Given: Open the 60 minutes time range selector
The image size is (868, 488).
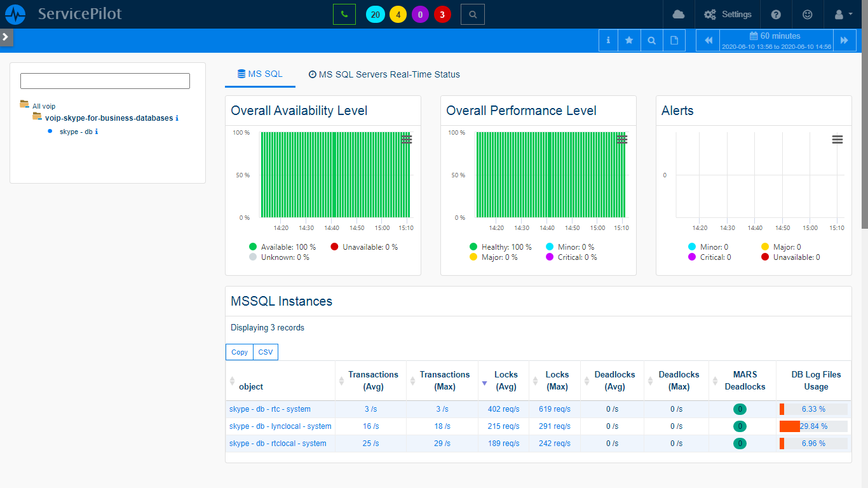Looking at the screenshot, I should (x=776, y=41).
